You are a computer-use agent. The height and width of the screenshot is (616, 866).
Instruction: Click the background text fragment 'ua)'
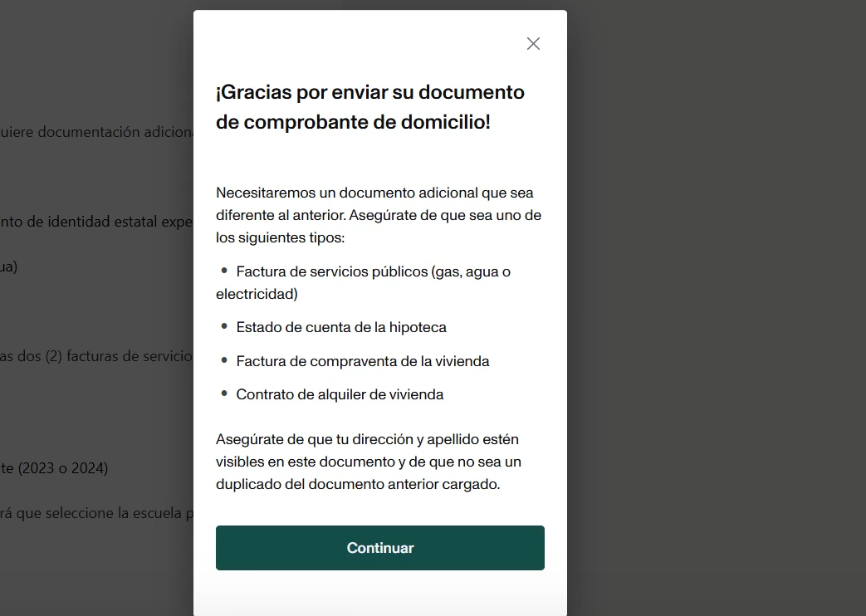(9, 266)
